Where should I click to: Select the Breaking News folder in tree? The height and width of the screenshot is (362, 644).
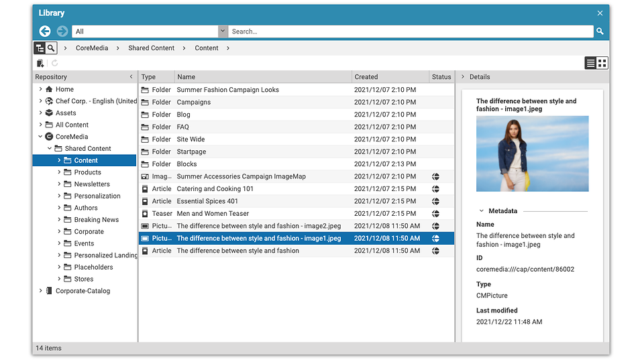97,220
